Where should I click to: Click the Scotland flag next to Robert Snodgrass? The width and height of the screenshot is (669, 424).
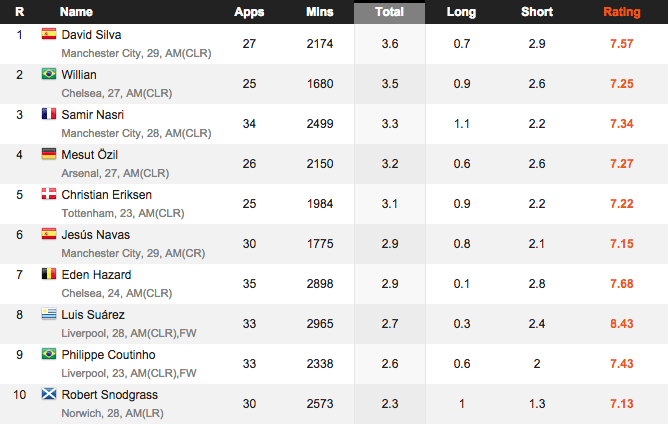point(49,394)
